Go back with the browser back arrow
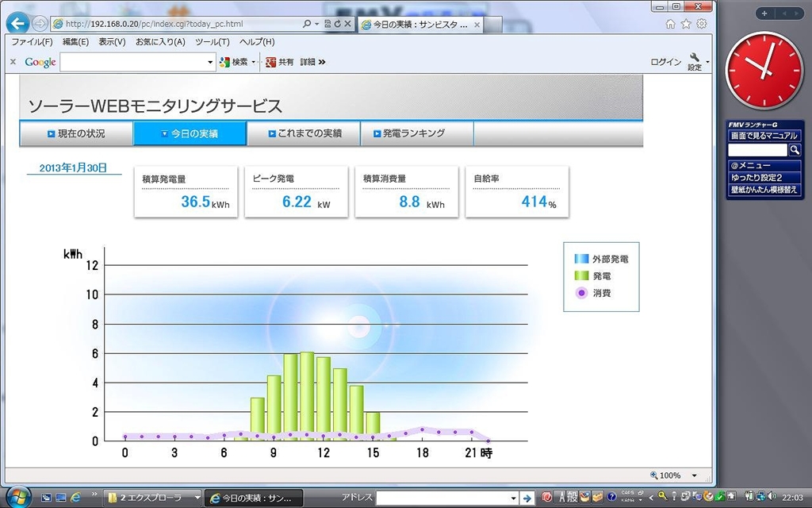The width and height of the screenshot is (812, 508). click(18, 23)
